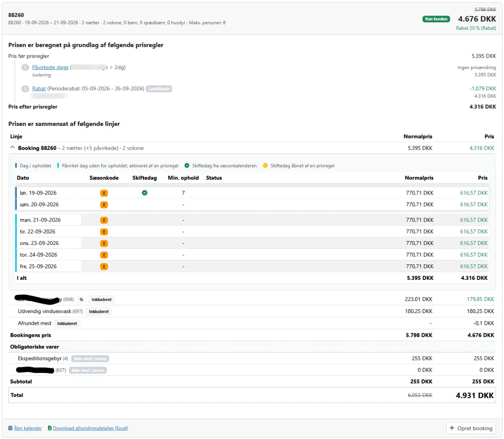This screenshot has width=504, height=439.
Task: Click season code E badge for fre. 25-09-2026
Action: (104, 267)
